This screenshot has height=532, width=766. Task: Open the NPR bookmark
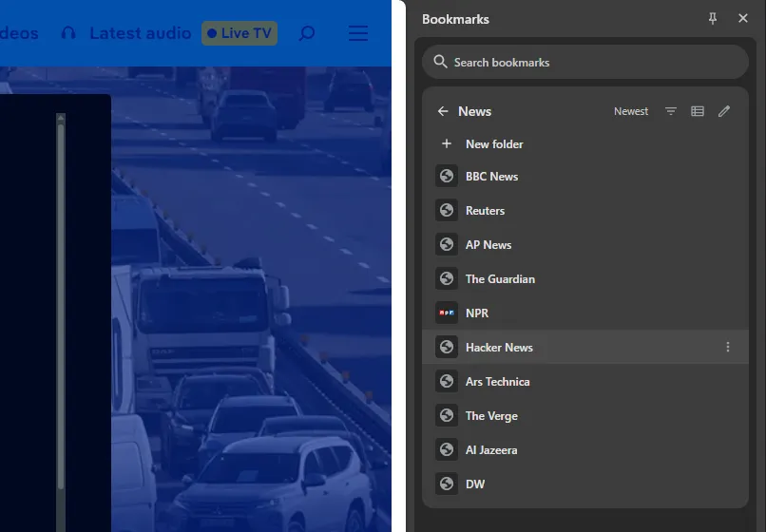584,313
